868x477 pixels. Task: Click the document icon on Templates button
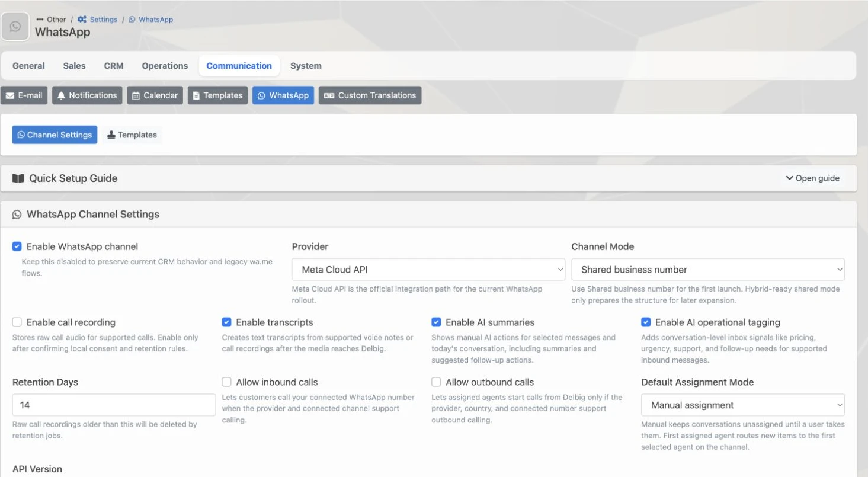tap(196, 95)
